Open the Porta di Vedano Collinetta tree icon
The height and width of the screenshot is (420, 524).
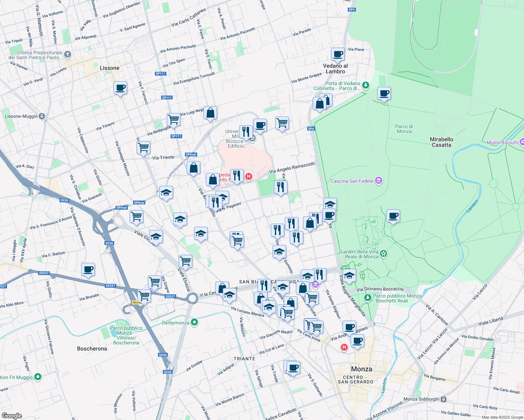coord(366,85)
